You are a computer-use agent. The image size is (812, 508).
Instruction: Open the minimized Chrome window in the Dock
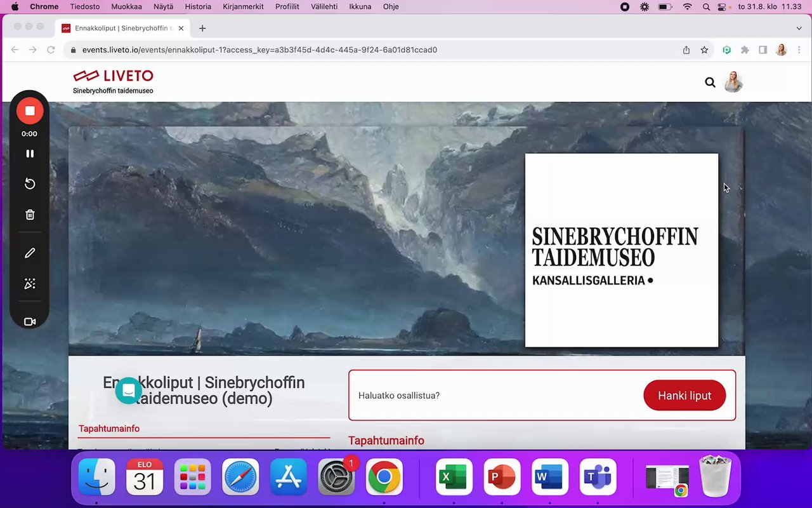667,479
